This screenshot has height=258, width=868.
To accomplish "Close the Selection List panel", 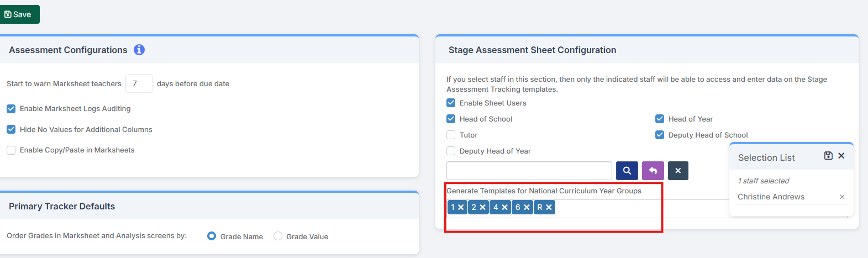I will [841, 156].
